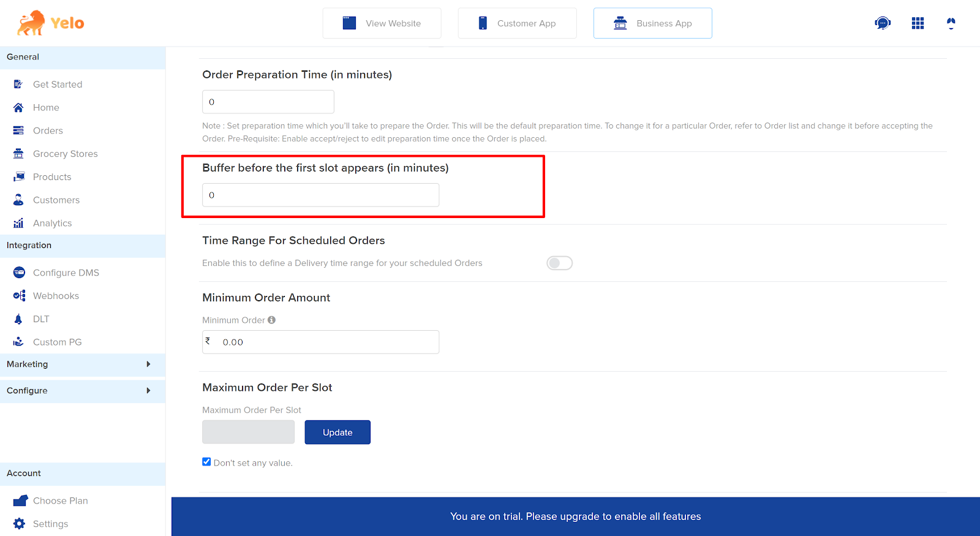Enable Time Range For Scheduled Orders toggle
The width and height of the screenshot is (980, 536).
(x=559, y=263)
